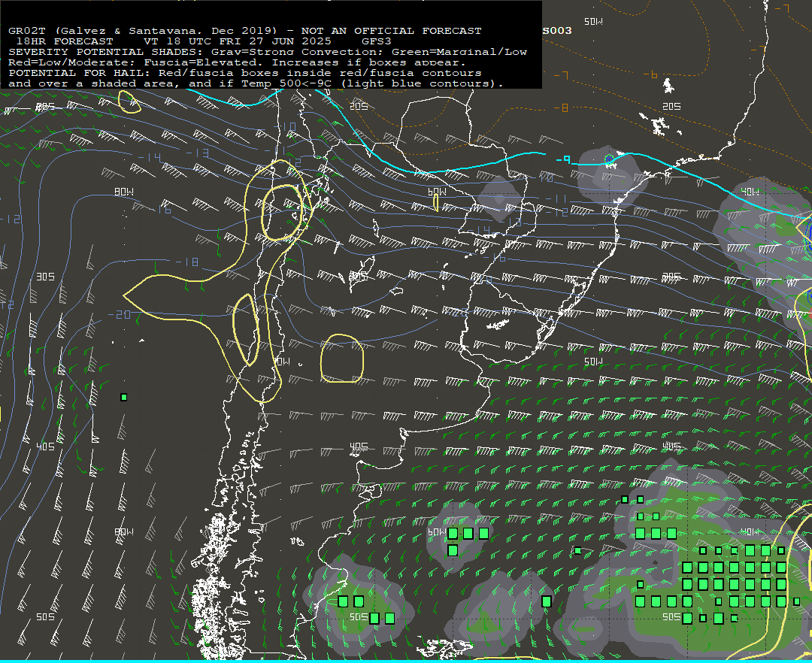Click the small cyan circle on the -9 isotherm
This screenshot has width=812, height=663.
click(x=609, y=159)
